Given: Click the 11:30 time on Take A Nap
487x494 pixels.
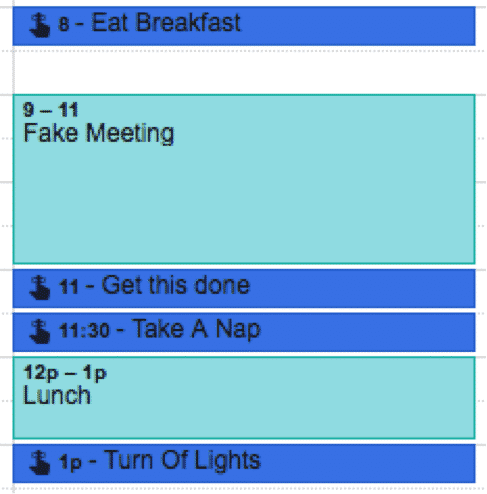Looking at the screenshot, I should click(84, 331).
